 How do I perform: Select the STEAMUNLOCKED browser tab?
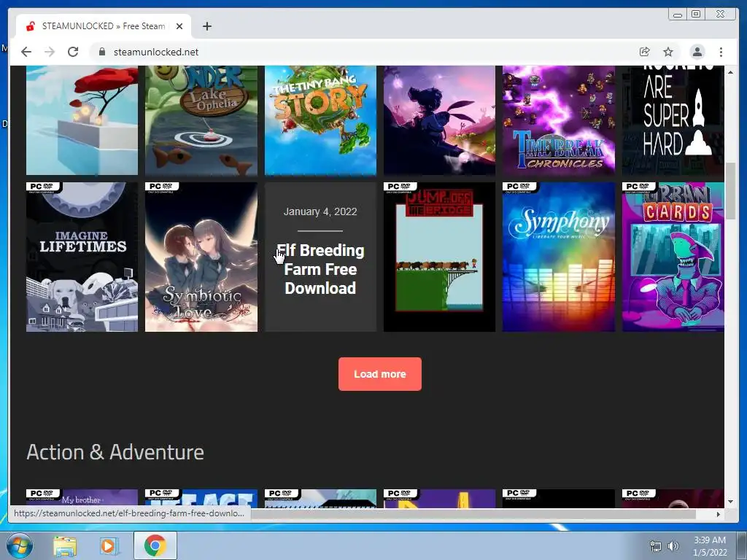pyautogui.click(x=104, y=26)
